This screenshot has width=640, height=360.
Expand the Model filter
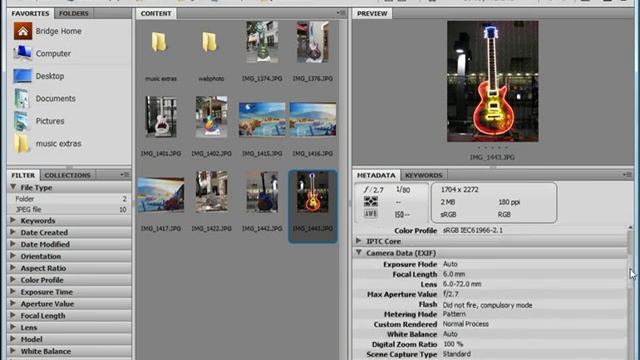pyautogui.click(x=13, y=339)
